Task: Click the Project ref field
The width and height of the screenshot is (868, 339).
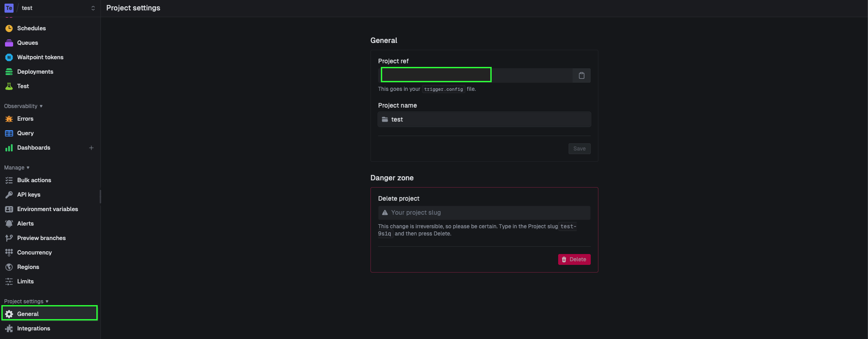Action: coord(475,75)
